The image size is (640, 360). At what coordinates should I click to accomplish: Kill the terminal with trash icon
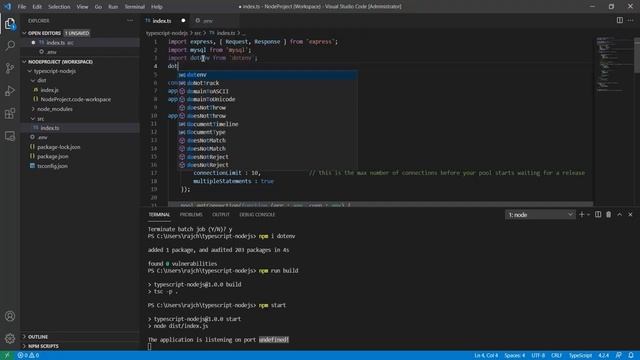tap(609, 215)
